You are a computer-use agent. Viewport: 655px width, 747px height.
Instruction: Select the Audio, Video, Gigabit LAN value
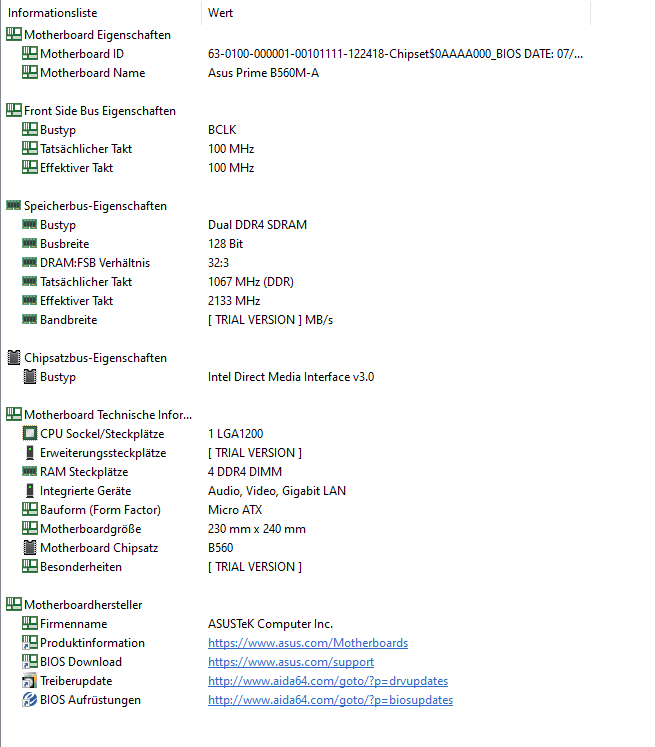tap(277, 491)
